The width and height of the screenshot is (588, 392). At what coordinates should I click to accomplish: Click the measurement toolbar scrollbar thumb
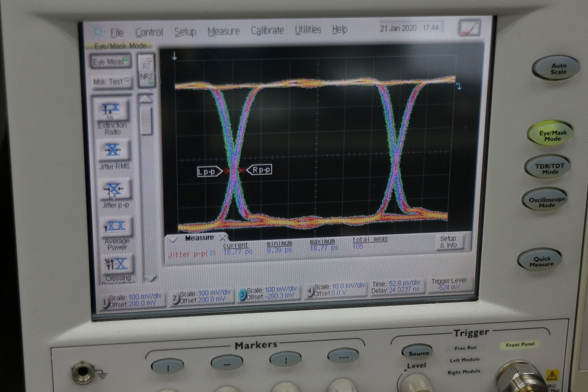146,120
